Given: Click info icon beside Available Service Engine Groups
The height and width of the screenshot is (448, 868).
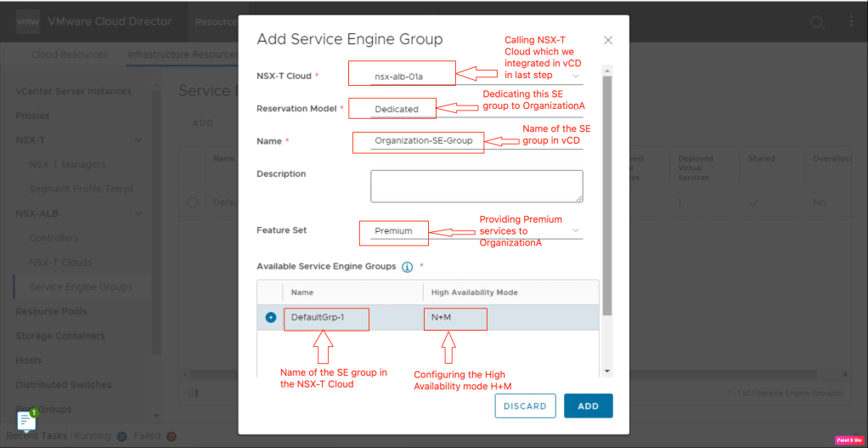Looking at the screenshot, I should click(407, 267).
